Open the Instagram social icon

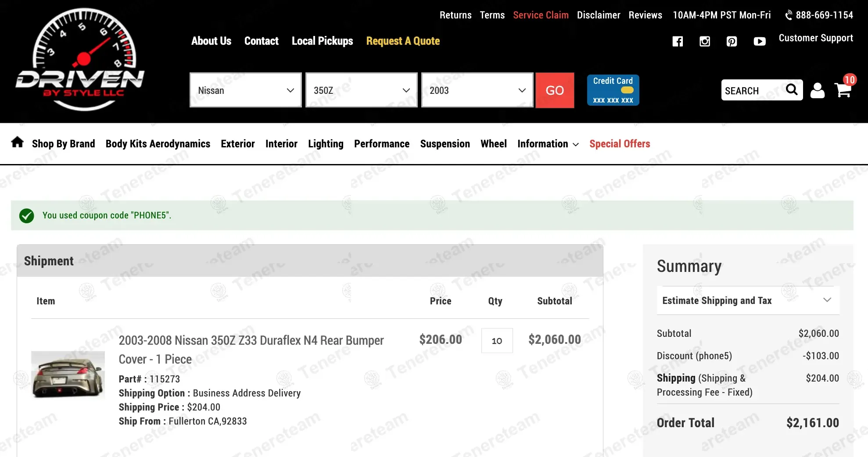coord(705,41)
